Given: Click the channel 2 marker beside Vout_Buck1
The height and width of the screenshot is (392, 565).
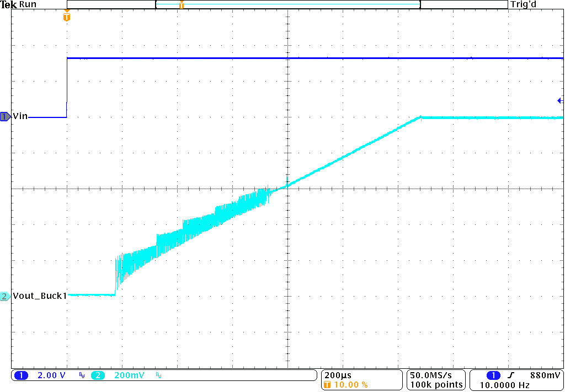Looking at the screenshot, I should [4, 296].
